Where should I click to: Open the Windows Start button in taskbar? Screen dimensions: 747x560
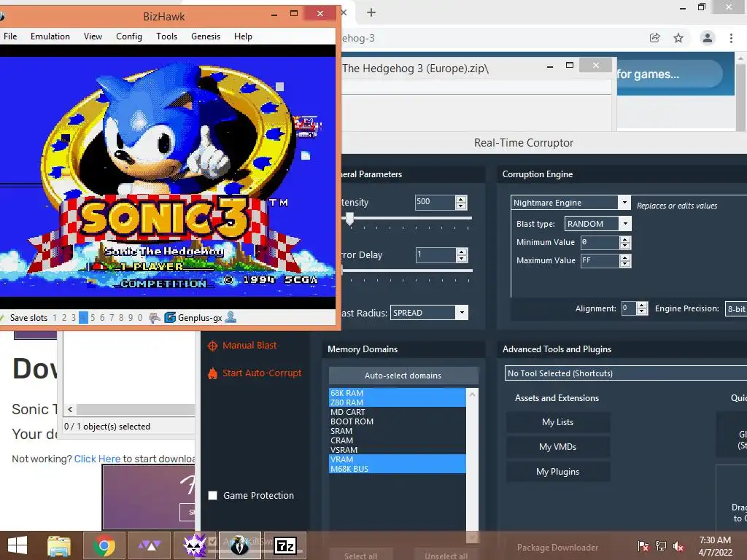(18, 545)
